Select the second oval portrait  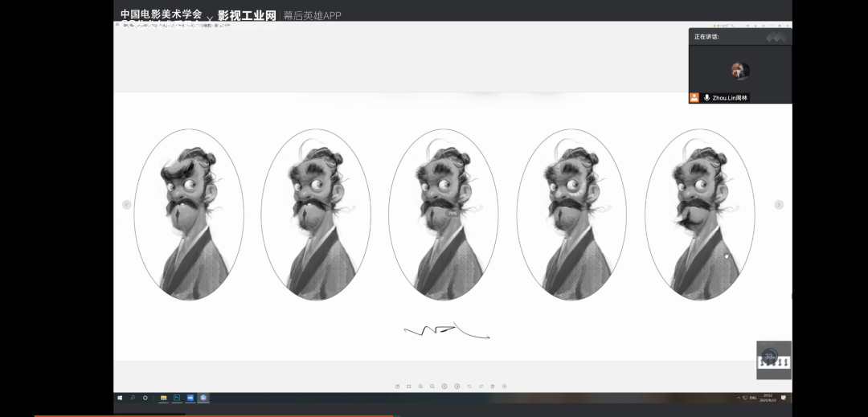(316, 215)
